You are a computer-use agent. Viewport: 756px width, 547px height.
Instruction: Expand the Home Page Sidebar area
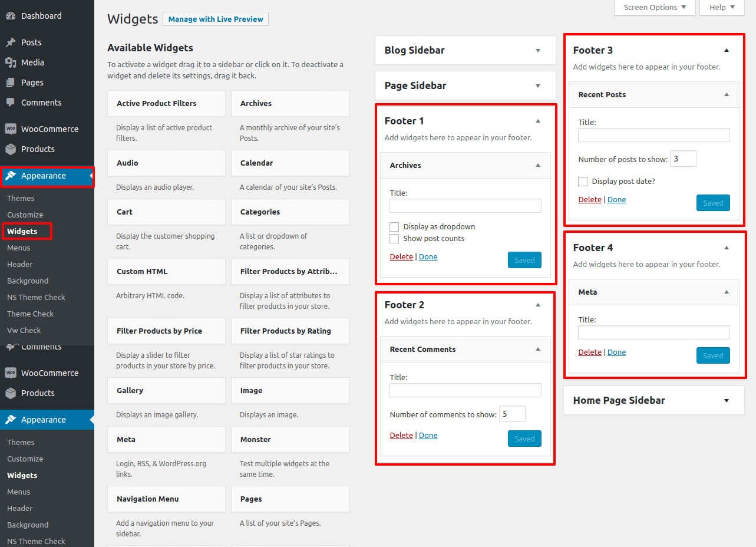(726, 401)
